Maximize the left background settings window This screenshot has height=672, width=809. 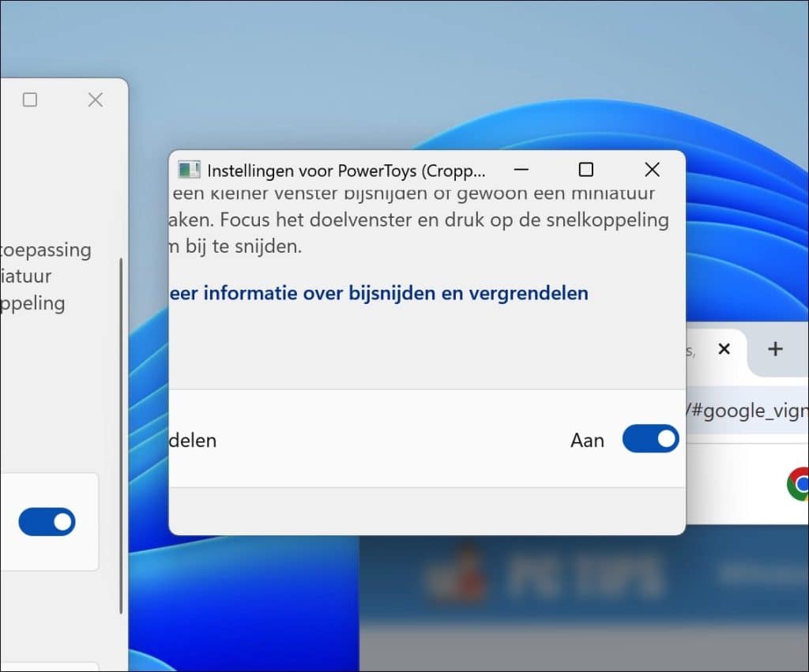click(x=30, y=99)
